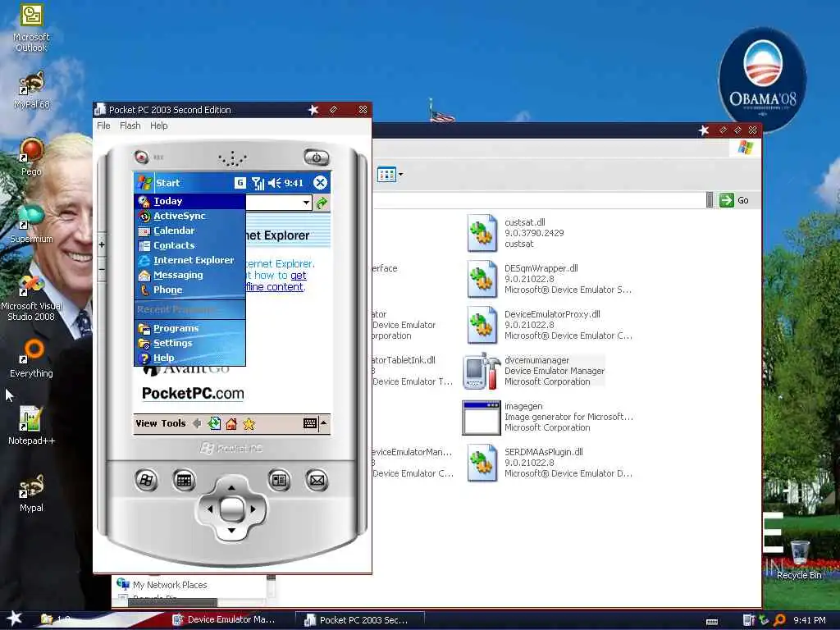Launch Everything search shortcut

point(31,358)
